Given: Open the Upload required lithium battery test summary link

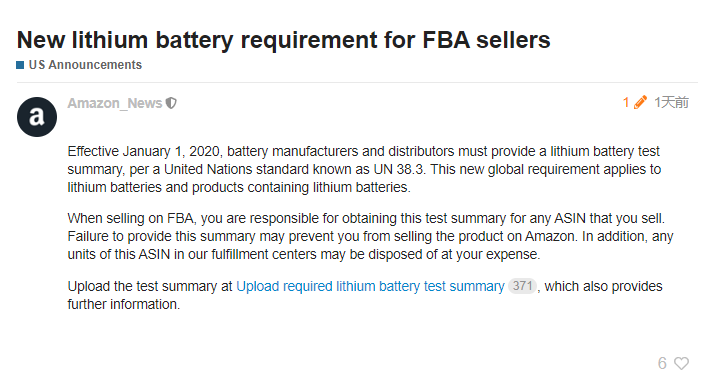Looking at the screenshot, I should tap(370, 286).
